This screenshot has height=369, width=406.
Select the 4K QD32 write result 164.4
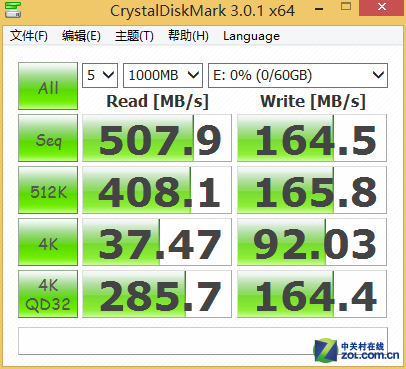[x=312, y=294]
